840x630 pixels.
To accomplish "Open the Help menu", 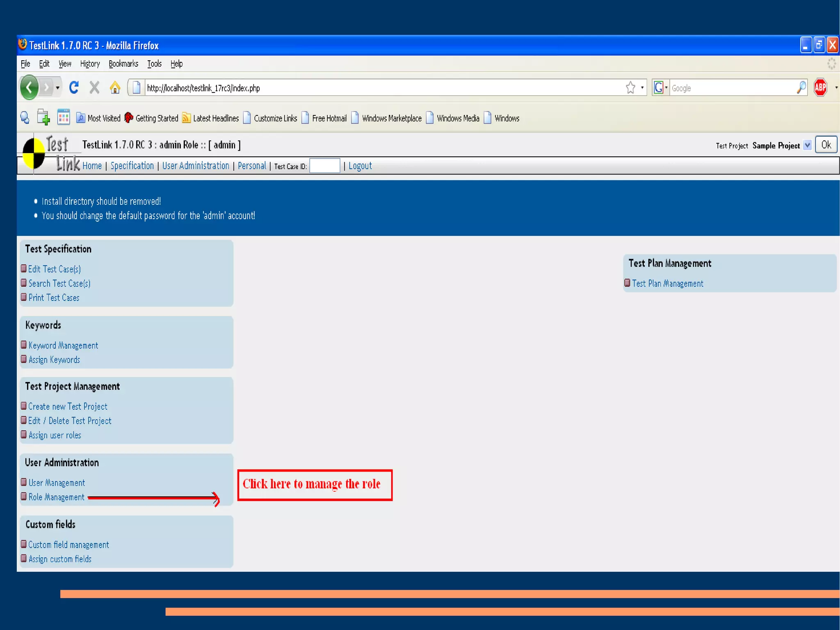I will (x=176, y=64).
